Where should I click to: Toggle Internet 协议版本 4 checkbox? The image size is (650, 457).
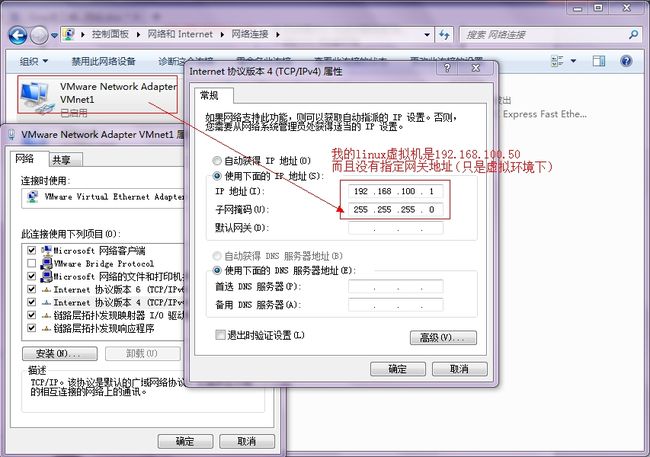tap(31, 302)
